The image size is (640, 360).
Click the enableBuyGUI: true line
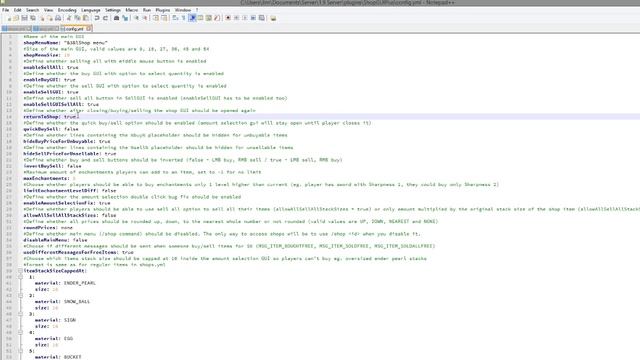pyautogui.click(x=49, y=80)
